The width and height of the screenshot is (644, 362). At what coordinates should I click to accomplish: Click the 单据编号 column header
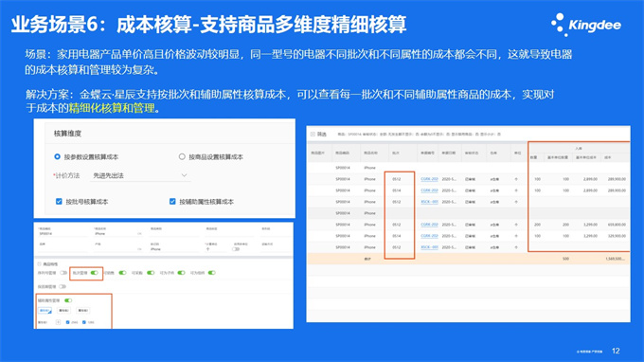pos(427,153)
